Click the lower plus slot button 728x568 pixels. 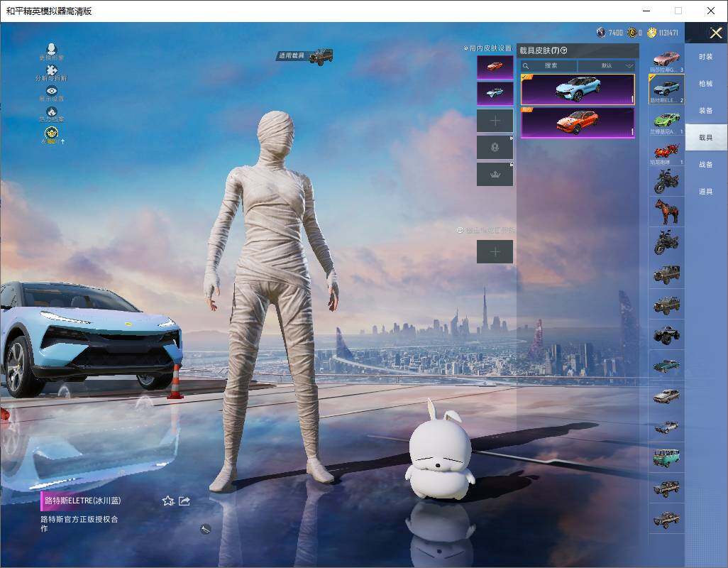[x=495, y=252]
